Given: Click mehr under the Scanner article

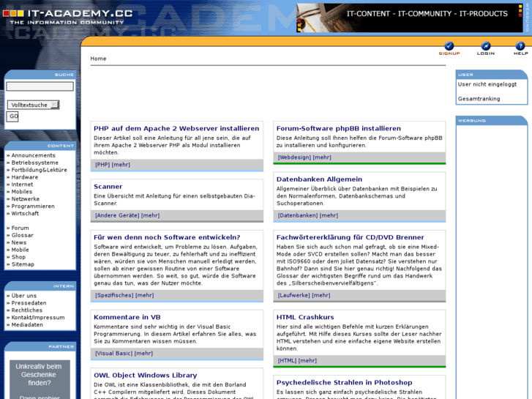Looking at the screenshot, I should click(x=150, y=215).
